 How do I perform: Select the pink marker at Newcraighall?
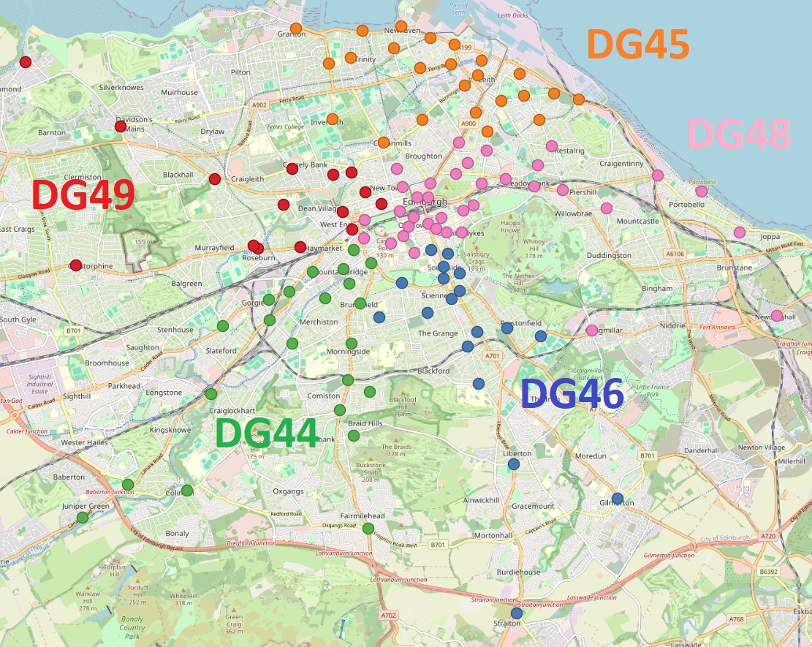tap(777, 316)
